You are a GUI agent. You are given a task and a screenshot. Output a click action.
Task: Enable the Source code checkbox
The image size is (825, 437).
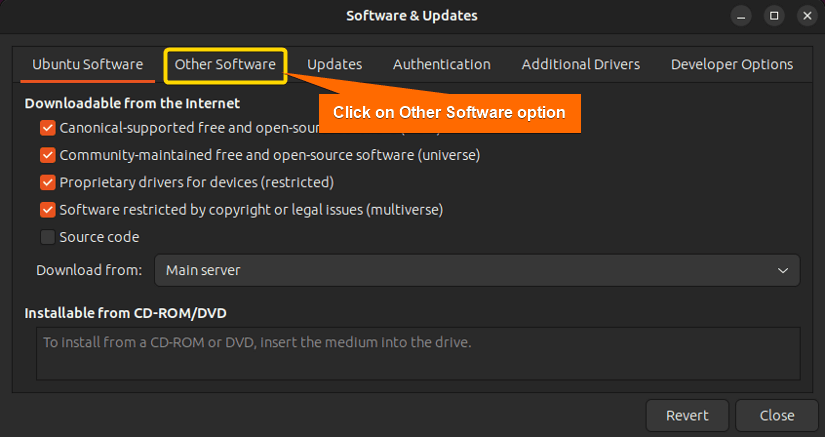(x=48, y=237)
